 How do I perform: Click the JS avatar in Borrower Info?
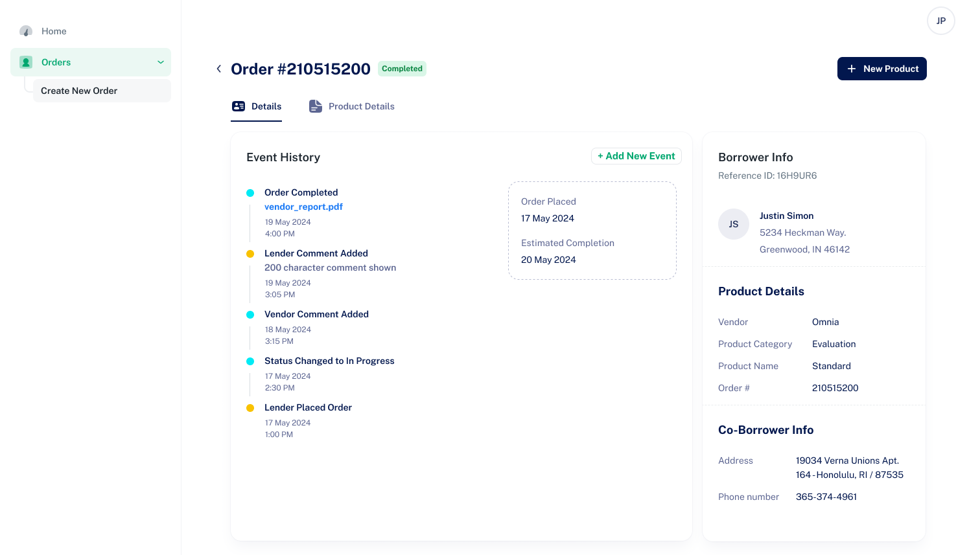[734, 223]
